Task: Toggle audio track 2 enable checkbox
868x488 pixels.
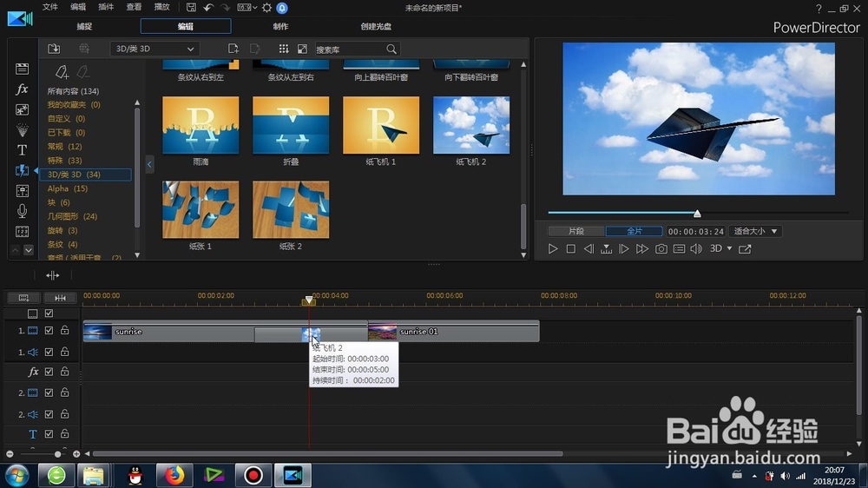Action: point(49,414)
